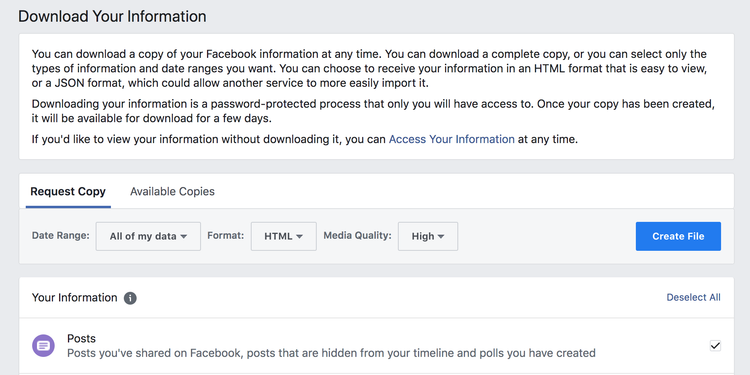Click the Format label
Image resolution: width=750 pixels, height=375 pixels.
click(226, 235)
